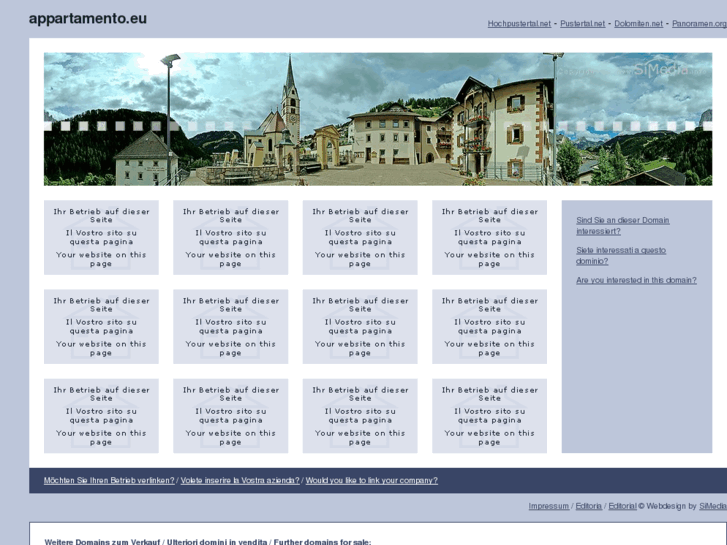Image resolution: width=727 pixels, height=545 pixels.
Task: Select "Weitere Domains zum Verkauf" heading text
Action: (x=102, y=542)
